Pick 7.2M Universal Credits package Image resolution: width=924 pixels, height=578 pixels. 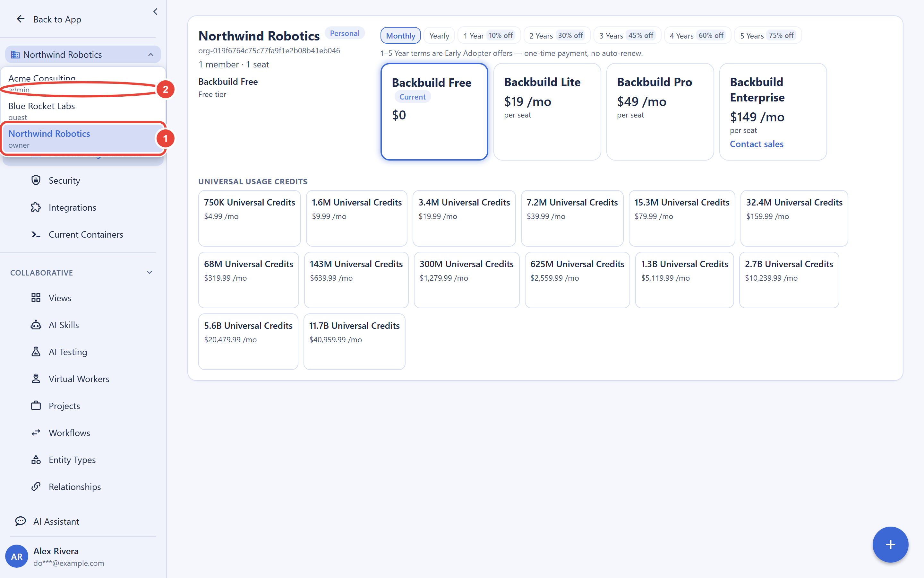[572, 218]
